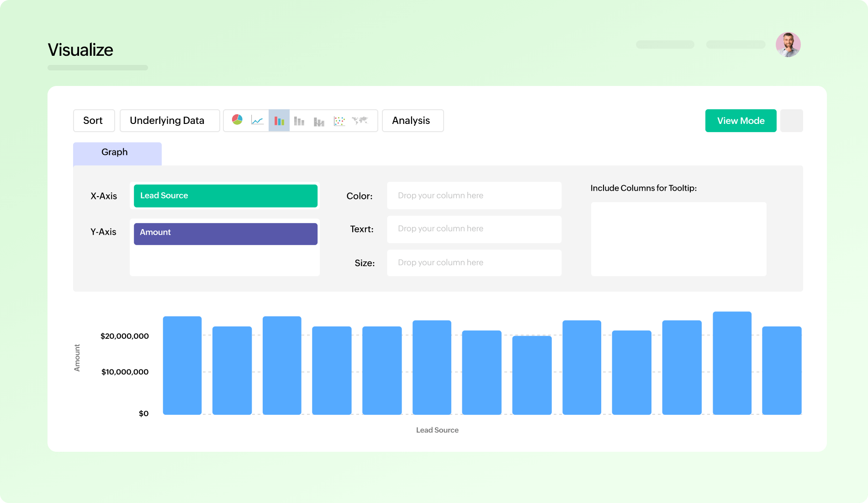Click the $20,000,000 axis label
This screenshot has height=503, width=868.
[x=125, y=336]
